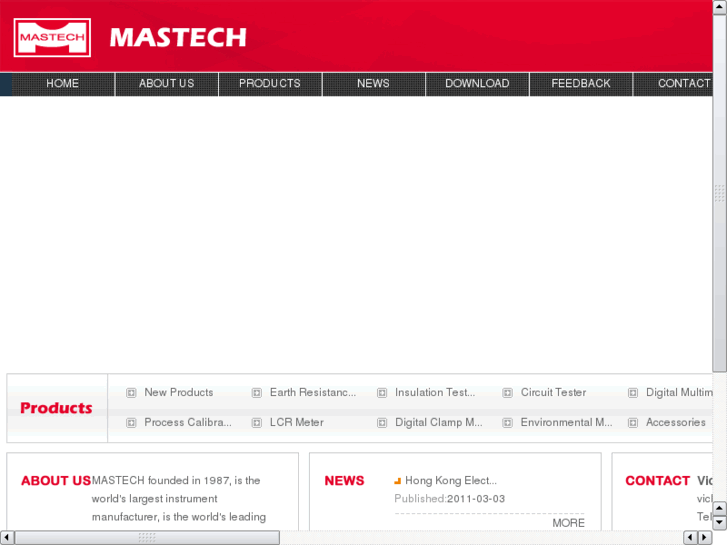The image size is (727, 545).
Task: Click the MORE link in News box
Action: [x=568, y=523]
